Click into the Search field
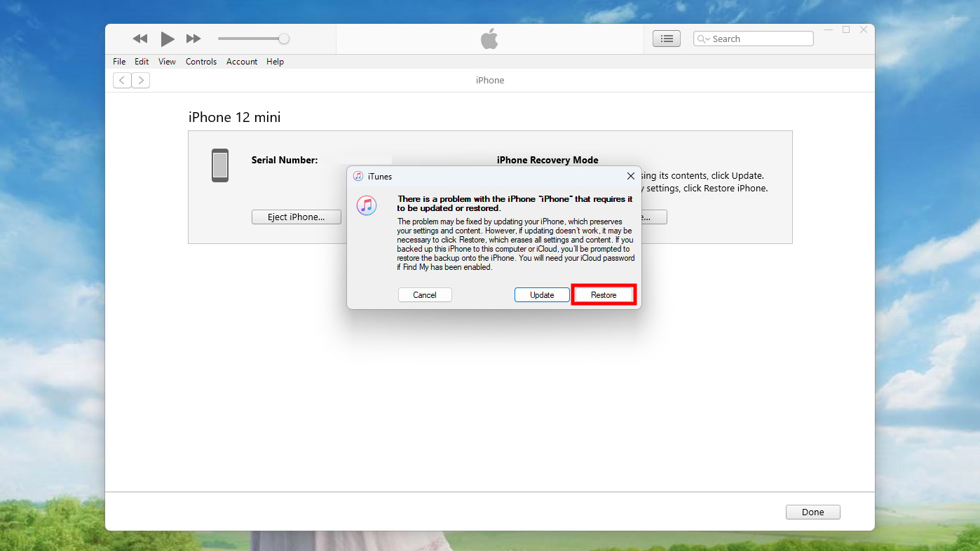980x551 pixels. [754, 39]
